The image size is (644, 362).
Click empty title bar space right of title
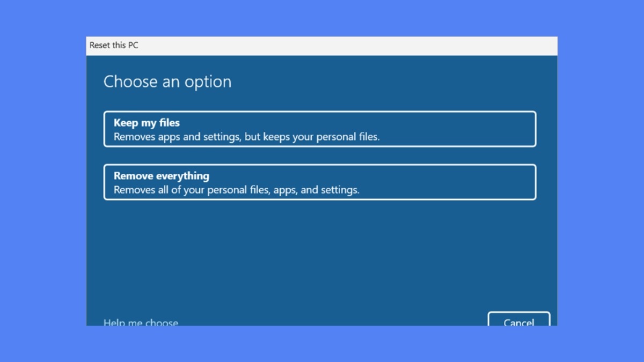(349, 46)
